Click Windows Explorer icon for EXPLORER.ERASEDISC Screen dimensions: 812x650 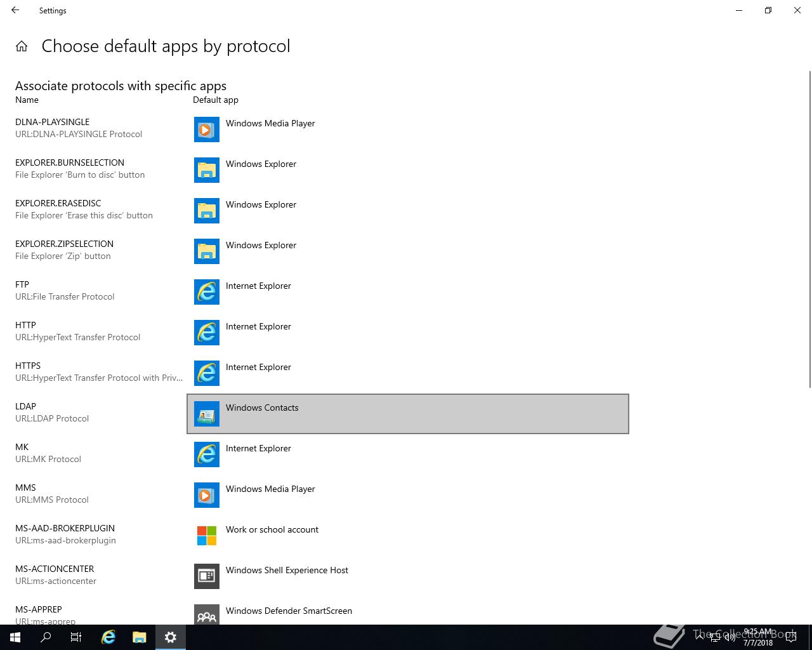click(207, 211)
